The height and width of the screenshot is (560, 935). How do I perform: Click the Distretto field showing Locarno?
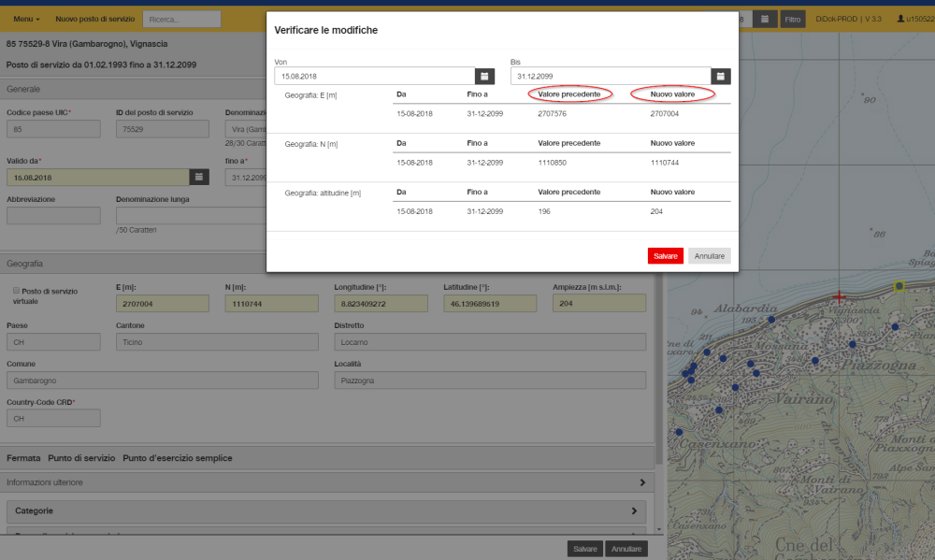[490, 342]
